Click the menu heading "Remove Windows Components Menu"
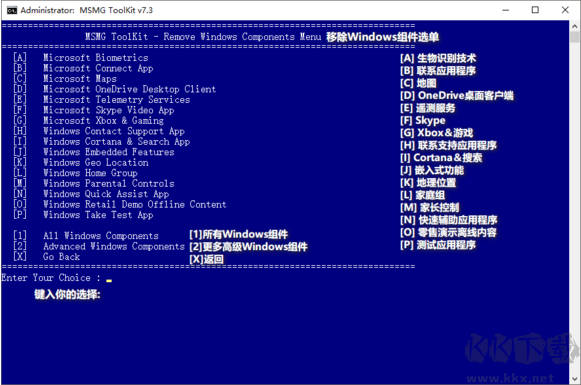The image size is (581, 385). click(x=242, y=37)
